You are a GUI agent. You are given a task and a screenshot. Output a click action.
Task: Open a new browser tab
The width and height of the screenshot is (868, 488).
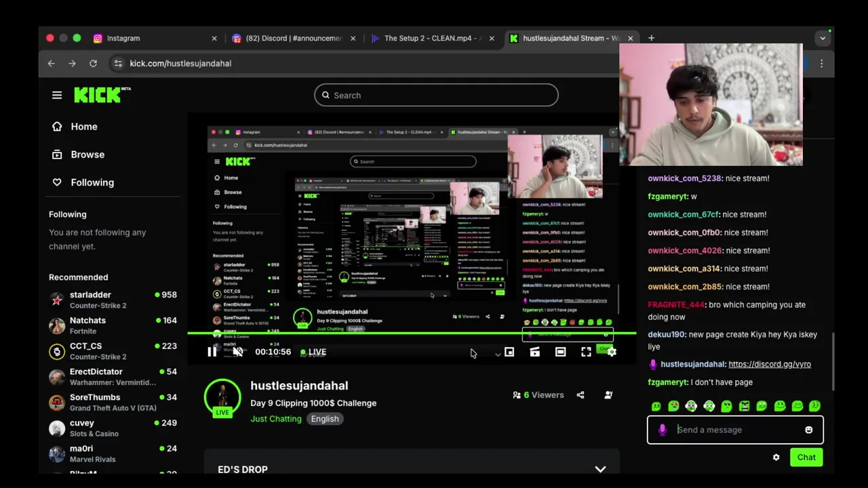click(x=651, y=39)
